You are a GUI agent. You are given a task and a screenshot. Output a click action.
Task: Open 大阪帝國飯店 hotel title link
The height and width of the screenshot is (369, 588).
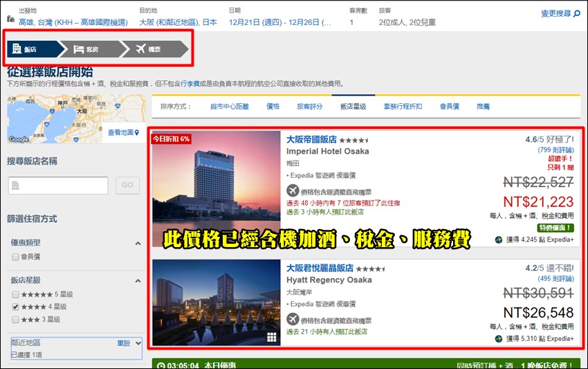311,140
